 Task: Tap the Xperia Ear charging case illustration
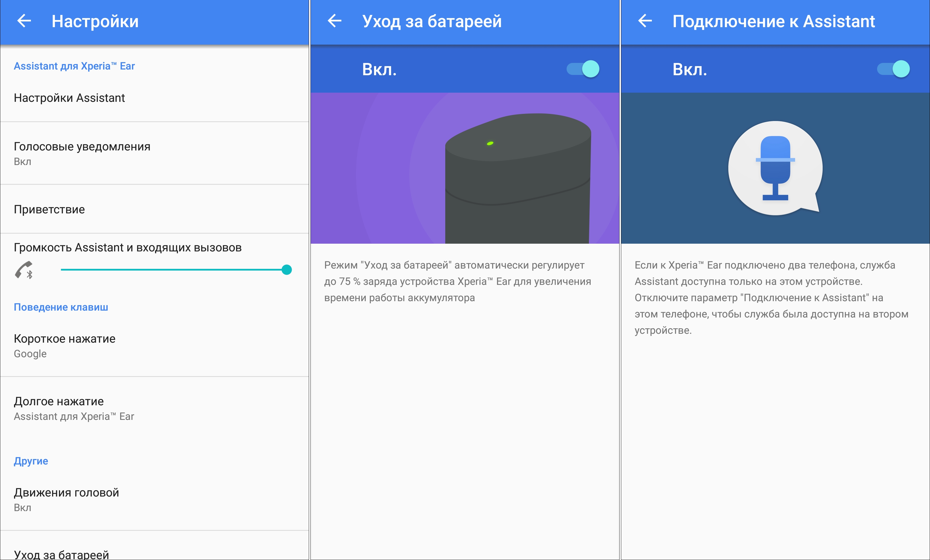coord(518,178)
